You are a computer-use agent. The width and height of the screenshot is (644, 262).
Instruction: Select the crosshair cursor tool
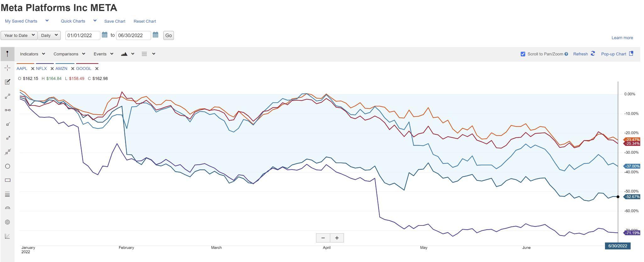8,68
